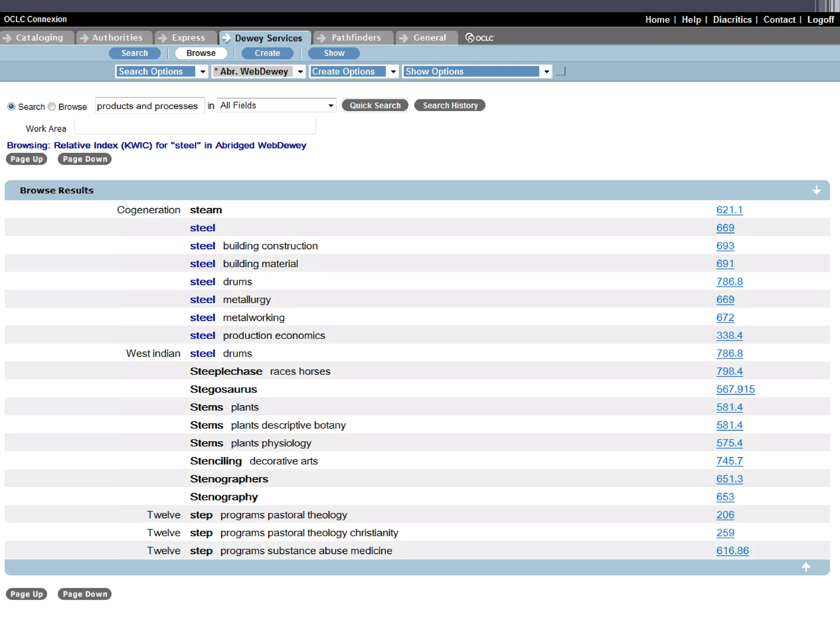
Task: Open the 786.8 link for steel drums
Action: pos(729,282)
